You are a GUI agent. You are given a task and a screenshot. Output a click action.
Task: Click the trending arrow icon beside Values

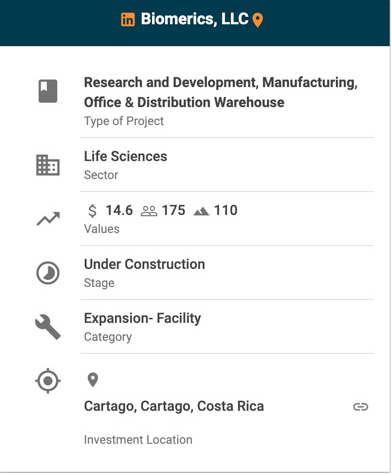(x=48, y=219)
